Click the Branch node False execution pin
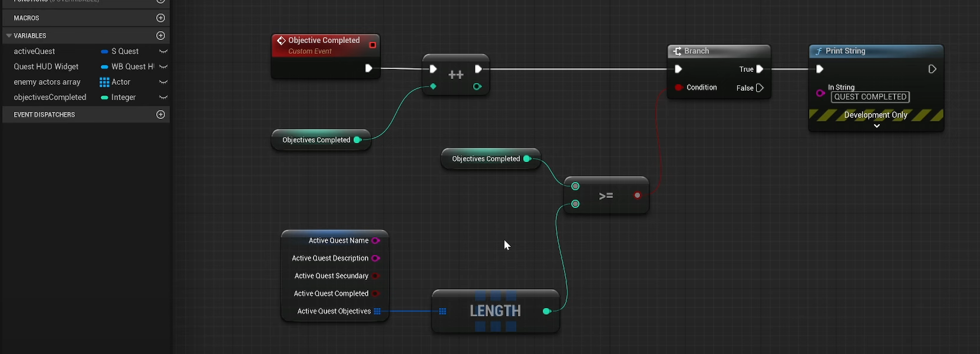This screenshot has width=980, height=354. click(x=760, y=88)
